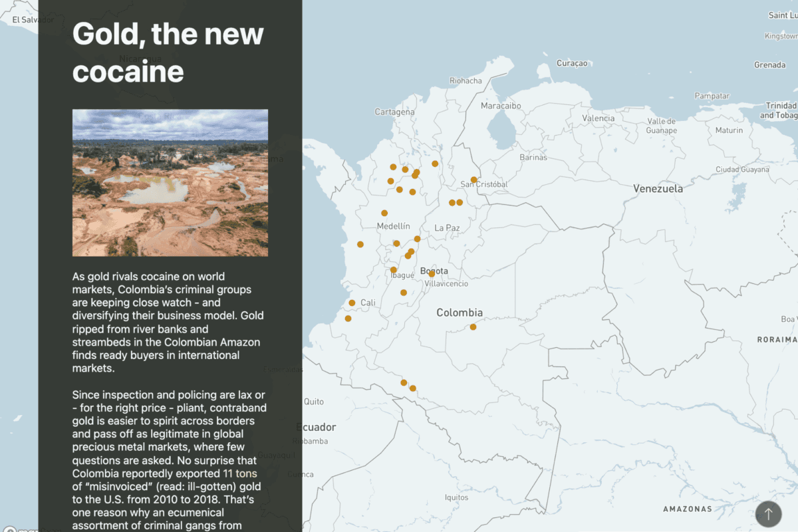798x532 pixels.
Task: Click the AMAZONAS region label
Action: point(688,509)
